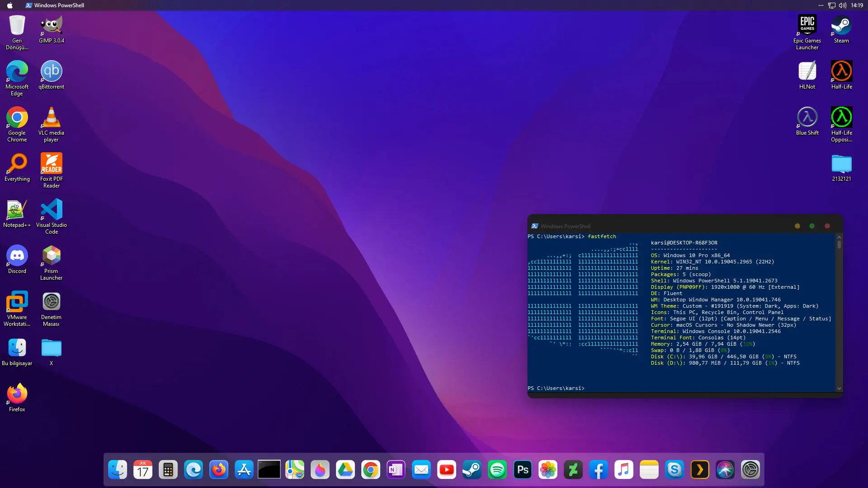
Task: Open Google Drive in the dock
Action: coord(345,470)
